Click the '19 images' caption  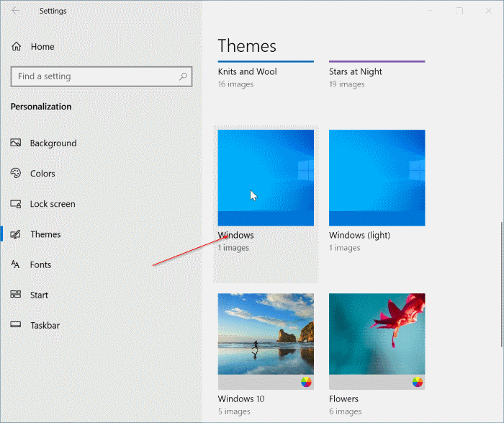[347, 84]
